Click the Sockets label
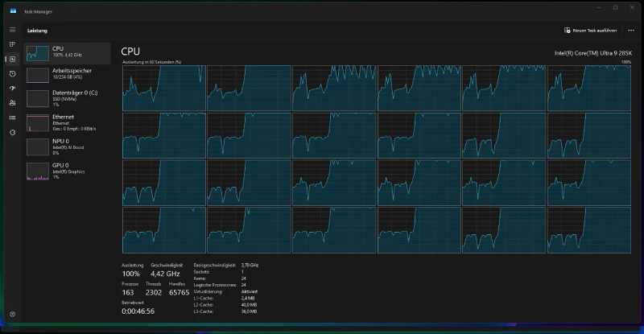644x334 pixels. pos(202,272)
